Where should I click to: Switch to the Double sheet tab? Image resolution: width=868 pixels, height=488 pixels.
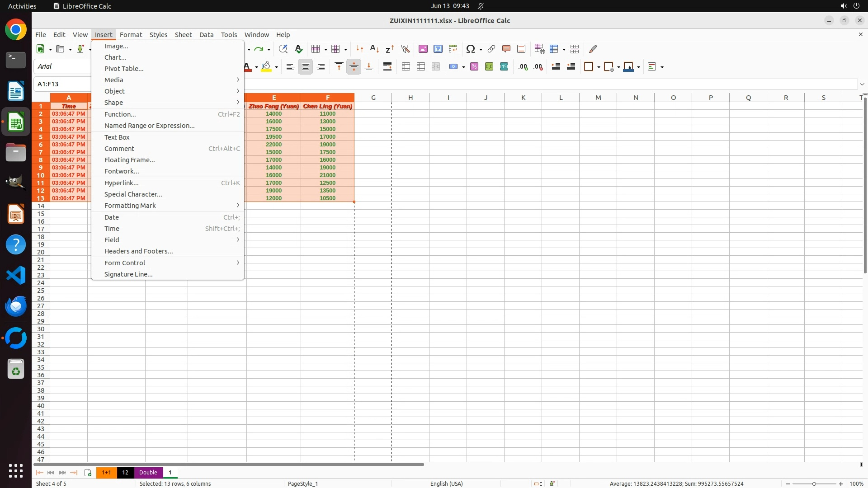[x=148, y=472]
